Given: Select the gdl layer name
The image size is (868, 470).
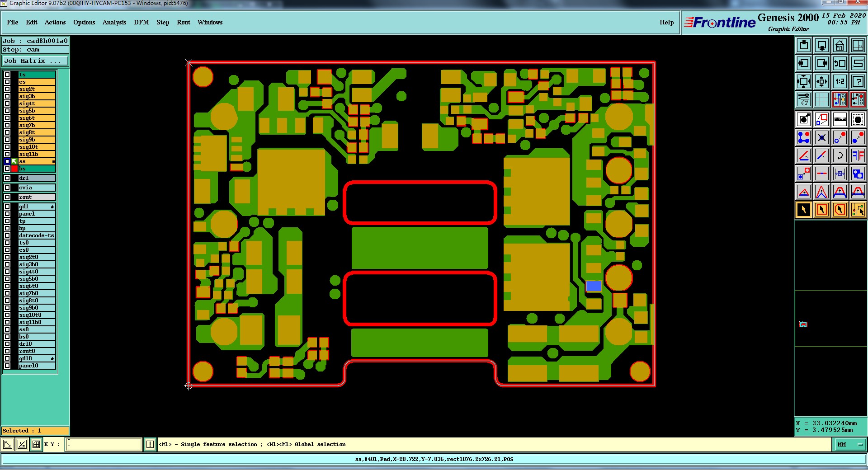Looking at the screenshot, I should pos(37,207).
